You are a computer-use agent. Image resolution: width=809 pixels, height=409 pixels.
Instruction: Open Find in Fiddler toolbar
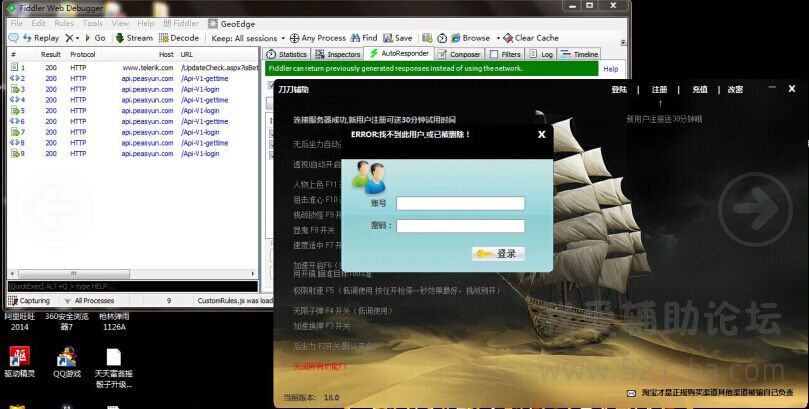coord(364,38)
